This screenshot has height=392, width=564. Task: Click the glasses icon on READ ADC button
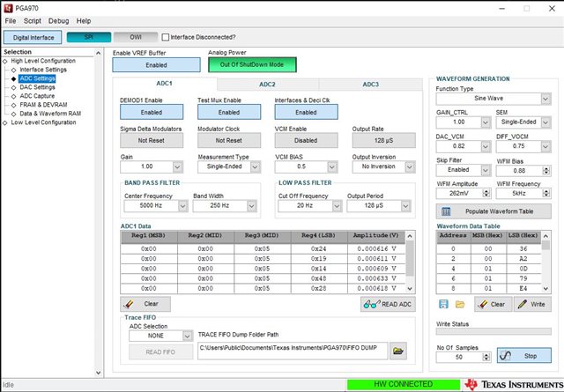pyautogui.click(x=372, y=304)
